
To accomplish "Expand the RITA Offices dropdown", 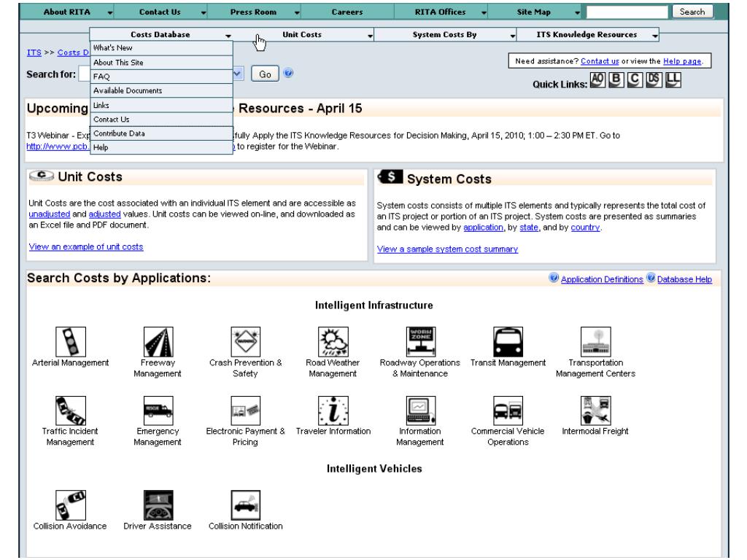I will (x=484, y=13).
